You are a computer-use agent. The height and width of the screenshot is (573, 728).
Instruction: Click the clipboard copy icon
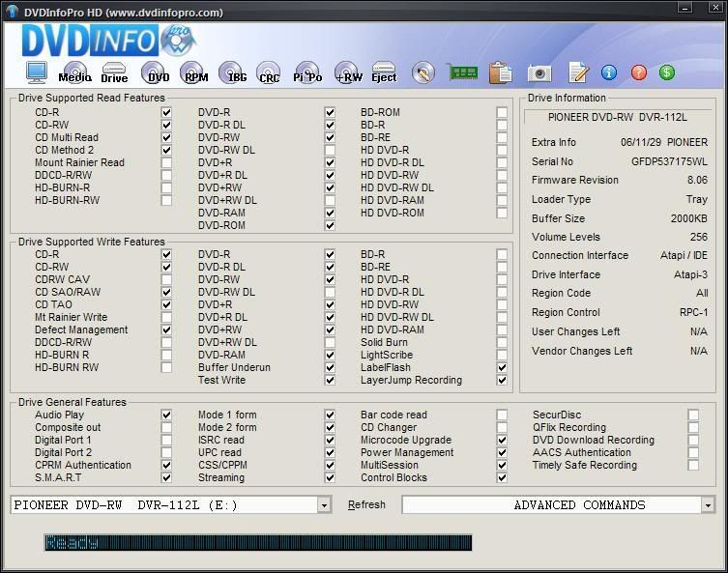pyautogui.click(x=501, y=72)
